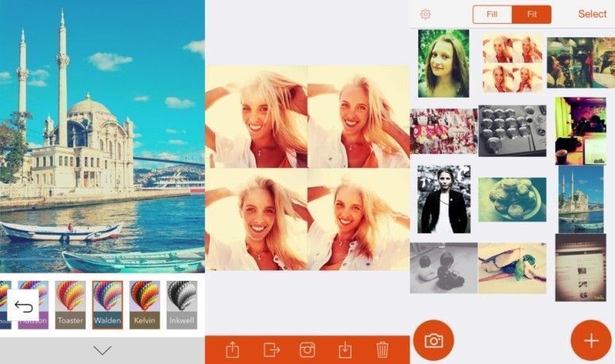Tap the share upload icon

[x=233, y=349]
